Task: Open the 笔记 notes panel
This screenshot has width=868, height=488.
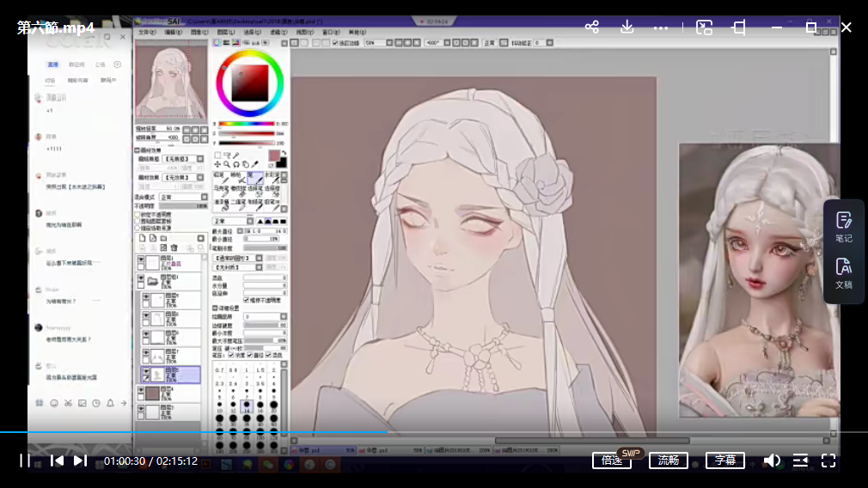Action: point(844,227)
